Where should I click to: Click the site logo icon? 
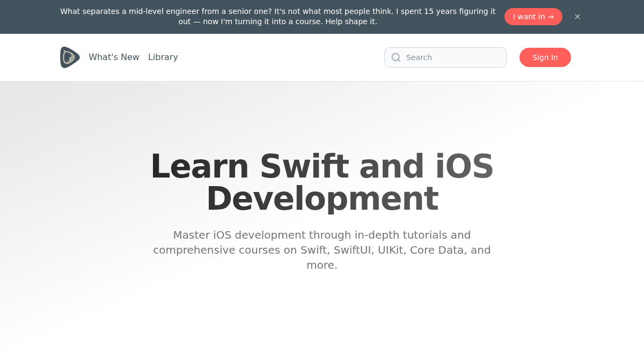[70, 57]
